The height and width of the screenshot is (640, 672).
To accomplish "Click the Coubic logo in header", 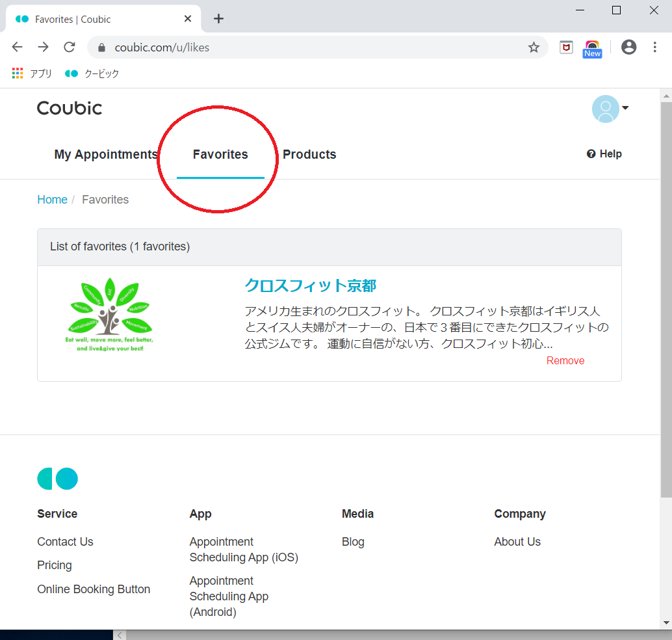I will (x=70, y=108).
